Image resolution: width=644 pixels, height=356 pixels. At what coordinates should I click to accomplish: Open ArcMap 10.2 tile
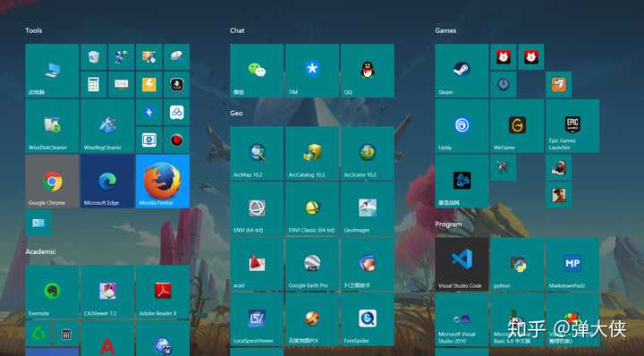(257, 153)
